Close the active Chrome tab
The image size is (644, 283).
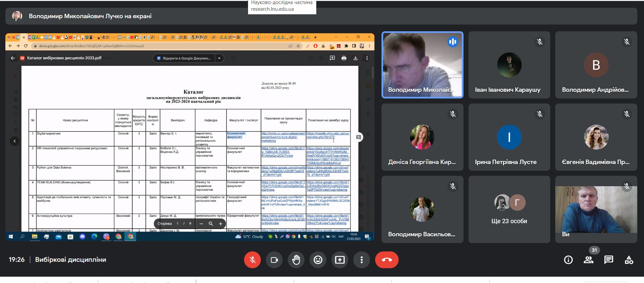click(24, 37)
